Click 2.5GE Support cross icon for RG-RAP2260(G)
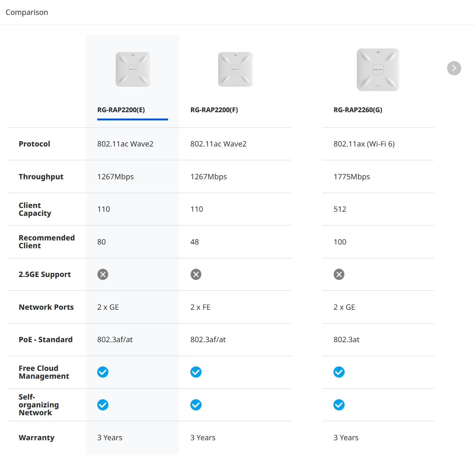 [339, 275]
